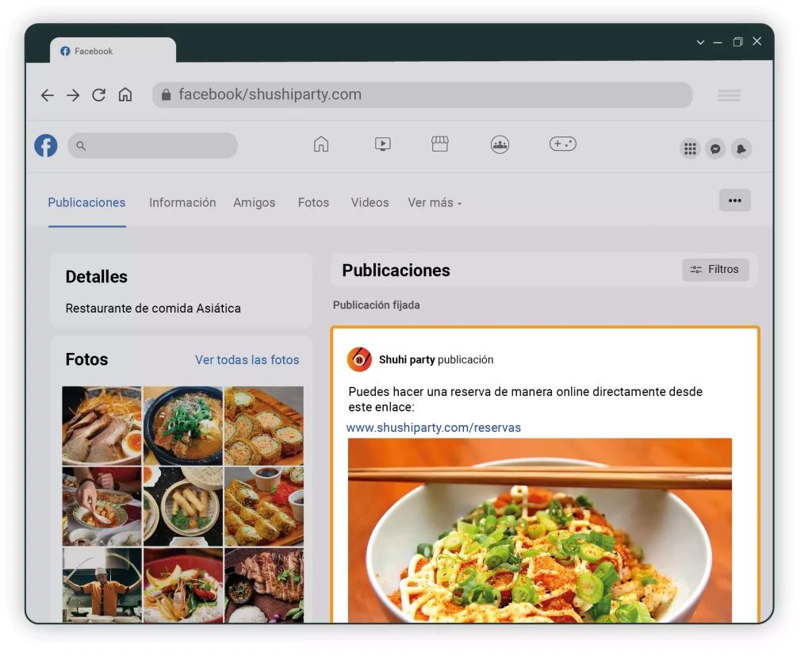Expand the Ver más dropdown
The width and height of the screenshot is (812, 664).
(x=435, y=202)
